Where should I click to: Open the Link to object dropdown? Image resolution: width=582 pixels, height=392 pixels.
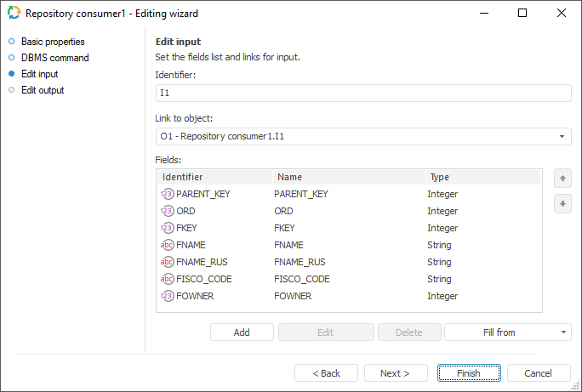562,136
